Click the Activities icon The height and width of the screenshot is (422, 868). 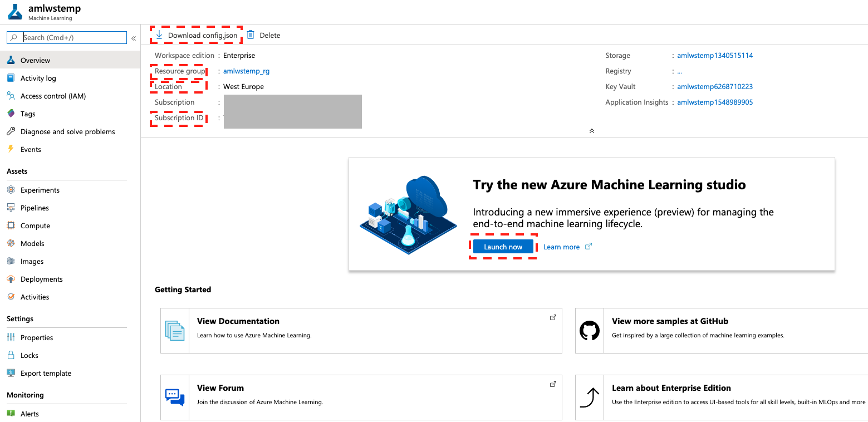(11, 297)
